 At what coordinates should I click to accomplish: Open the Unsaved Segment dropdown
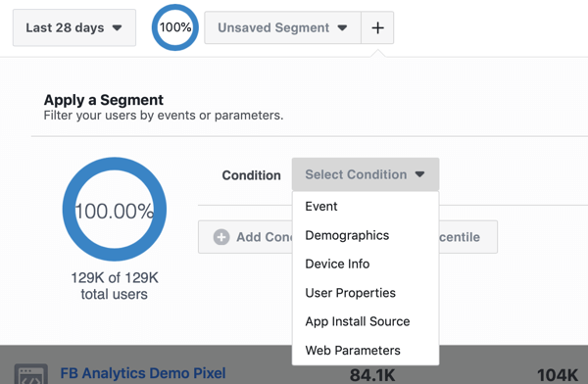tap(283, 27)
